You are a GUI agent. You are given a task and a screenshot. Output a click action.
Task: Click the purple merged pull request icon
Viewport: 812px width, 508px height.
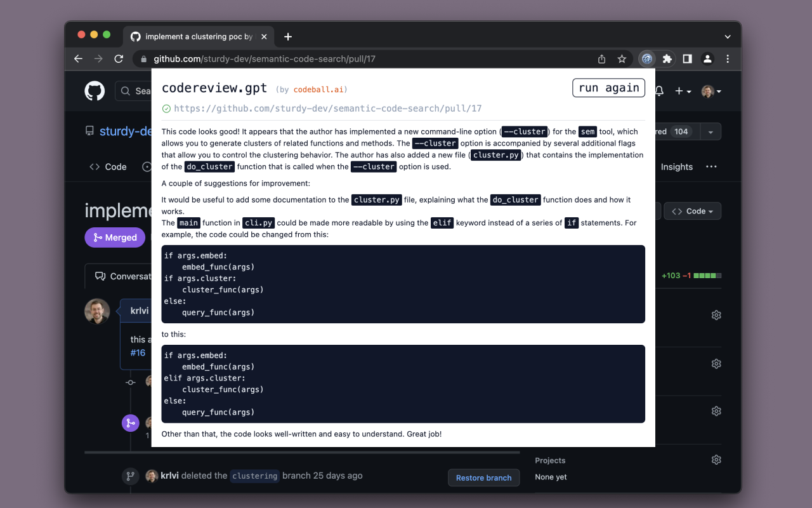(131, 423)
